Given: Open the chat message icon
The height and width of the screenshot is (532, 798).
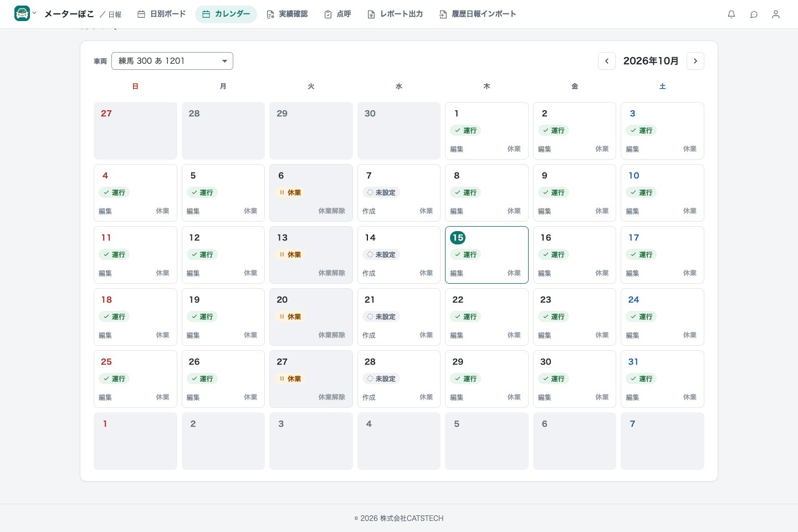Looking at the screenshot, I should [754, 14].
